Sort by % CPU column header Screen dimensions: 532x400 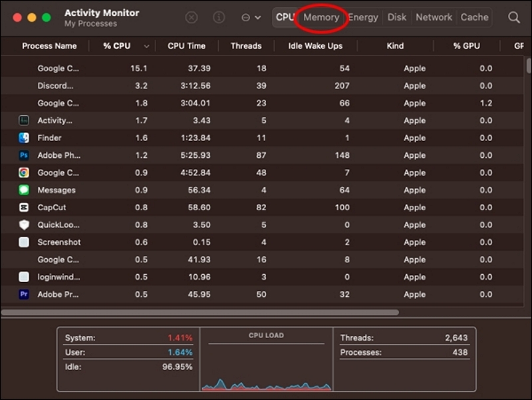pyautogui.click(x=117, y=46)
